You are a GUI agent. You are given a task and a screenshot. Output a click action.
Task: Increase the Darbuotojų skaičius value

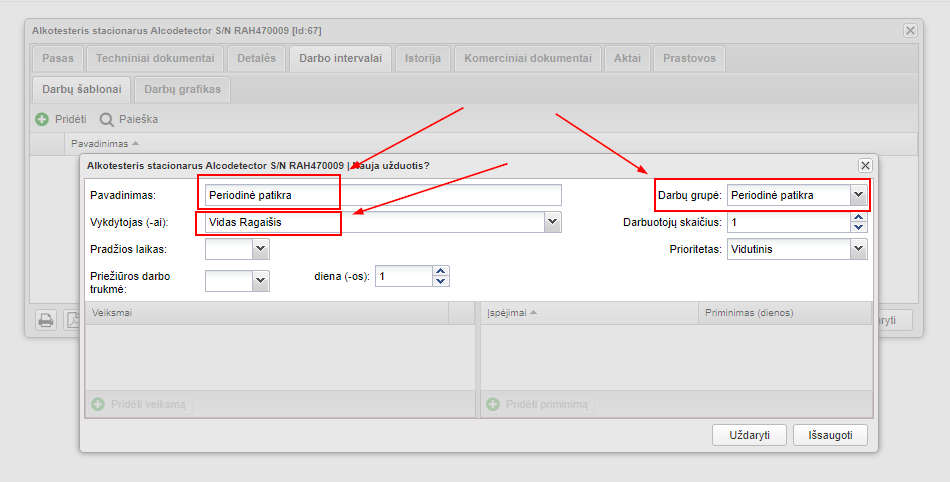pos(858,217)
